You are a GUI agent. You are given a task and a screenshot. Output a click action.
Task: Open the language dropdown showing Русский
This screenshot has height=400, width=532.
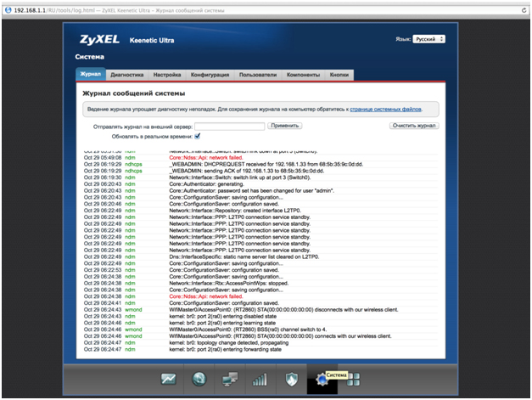pos(428,39)
